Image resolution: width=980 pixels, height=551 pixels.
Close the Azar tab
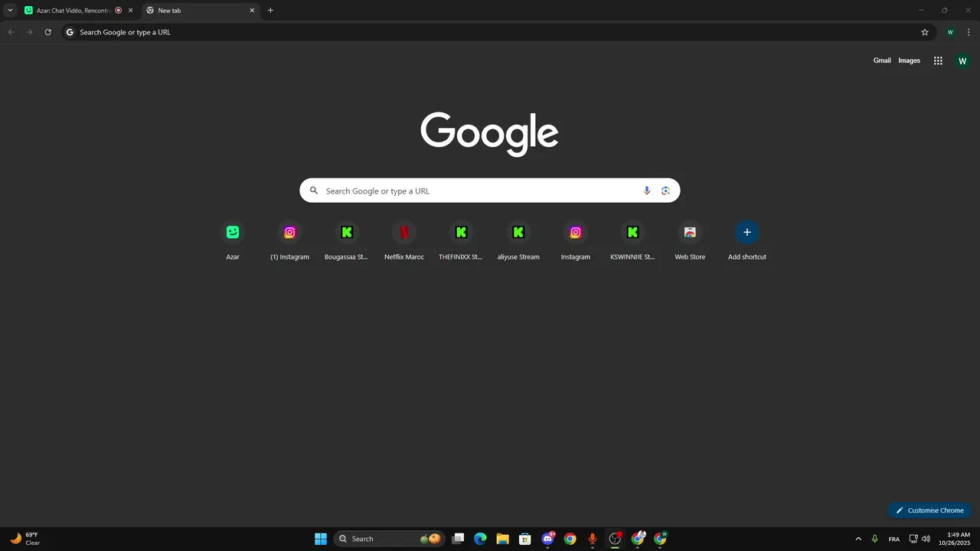[130, 11]
